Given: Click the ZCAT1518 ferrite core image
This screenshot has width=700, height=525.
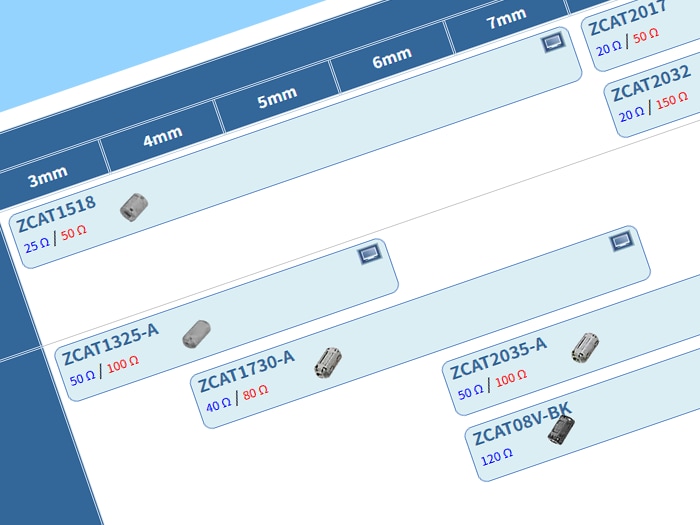Looking at the screenshot, I should pyautogui.click(x=133, y=206).
